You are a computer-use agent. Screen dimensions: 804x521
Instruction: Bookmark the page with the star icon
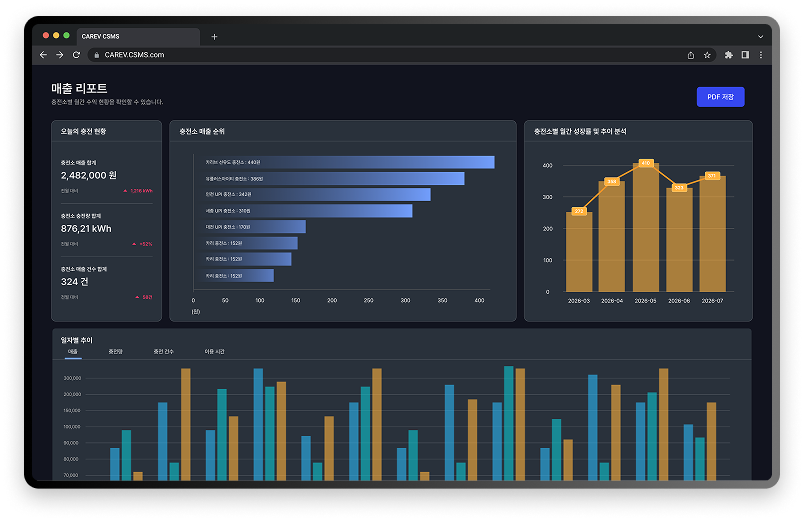tap(707, 55)
